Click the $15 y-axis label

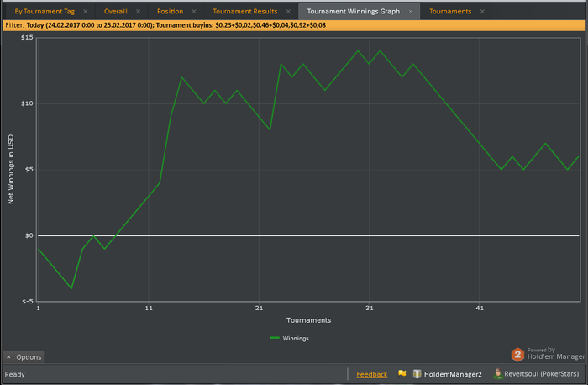(27, 38)
